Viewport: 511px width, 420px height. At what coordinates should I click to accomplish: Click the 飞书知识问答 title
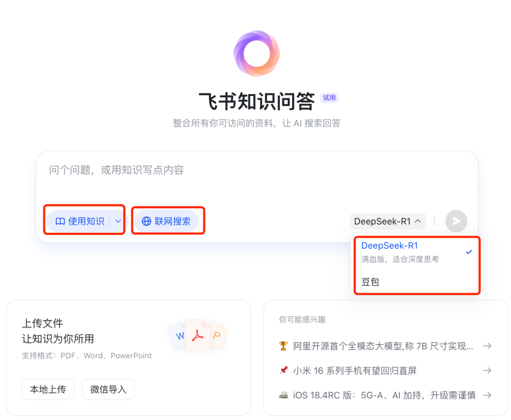coord(257,101)
